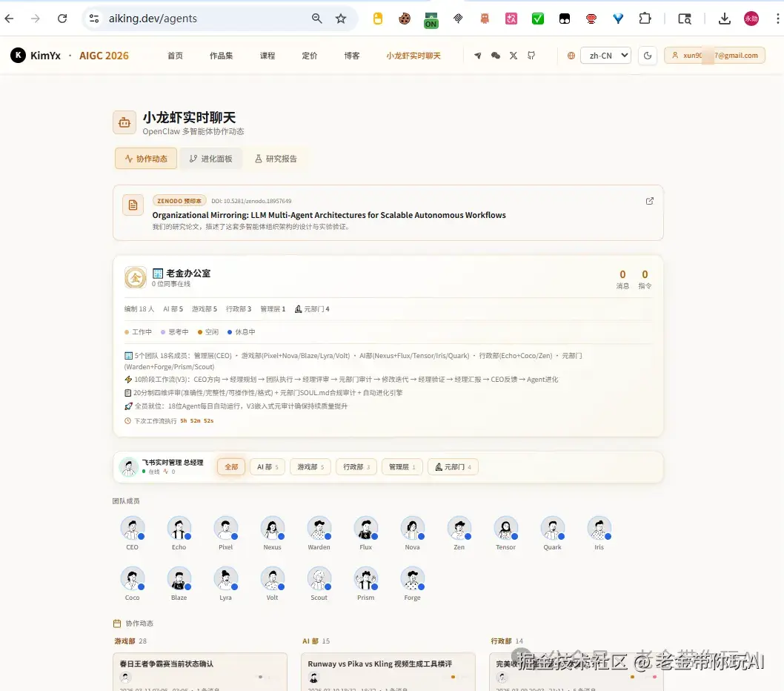Open the GitHub icon in site header
The height and width of the screenshot is (691, 784).
531,56
